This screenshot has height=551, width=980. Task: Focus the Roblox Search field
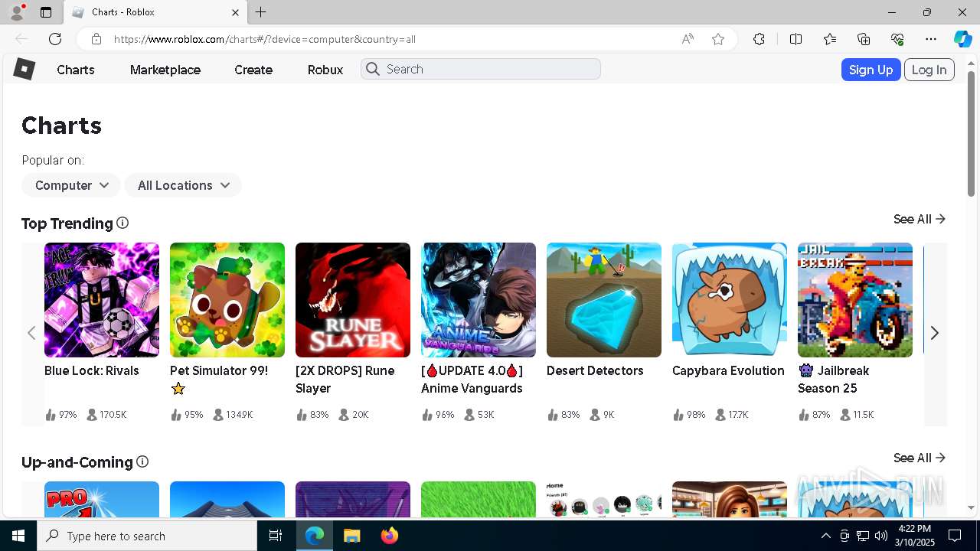(x=481, y=70)
